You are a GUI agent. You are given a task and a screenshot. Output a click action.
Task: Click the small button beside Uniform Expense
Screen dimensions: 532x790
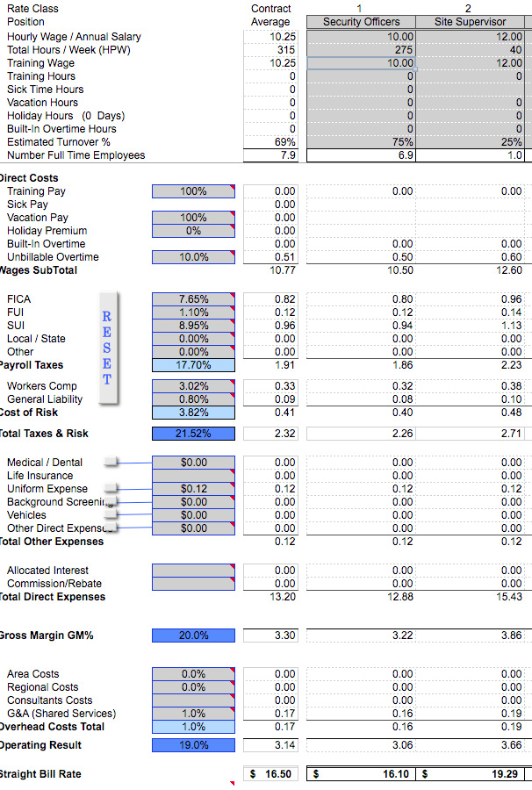coord(111,488)
